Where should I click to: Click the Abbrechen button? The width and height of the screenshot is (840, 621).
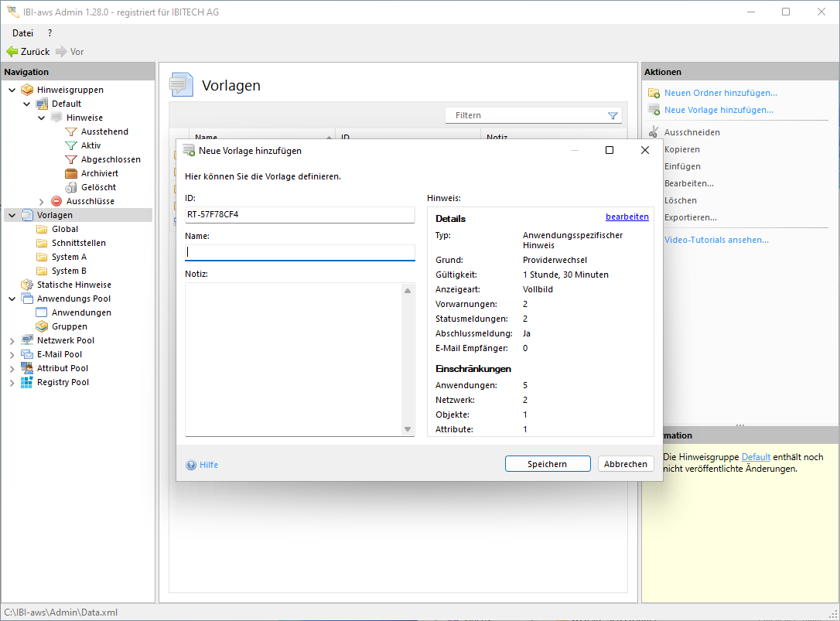[626, 464]
